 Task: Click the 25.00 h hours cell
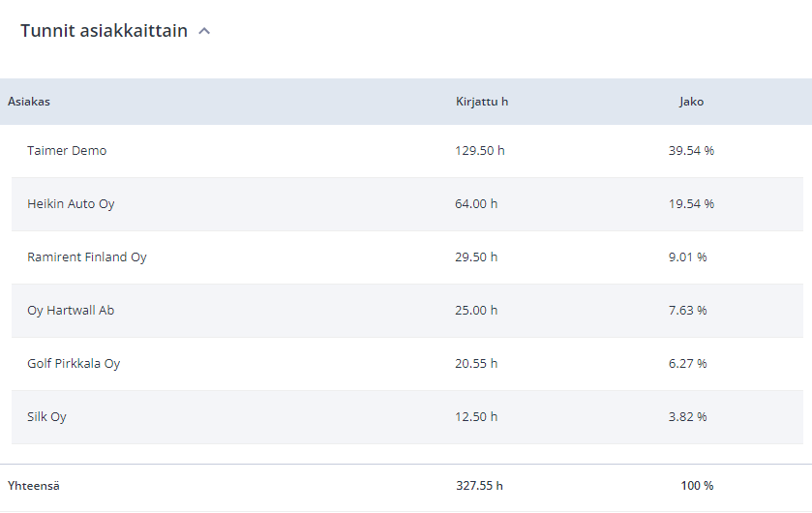coord(476,311)
